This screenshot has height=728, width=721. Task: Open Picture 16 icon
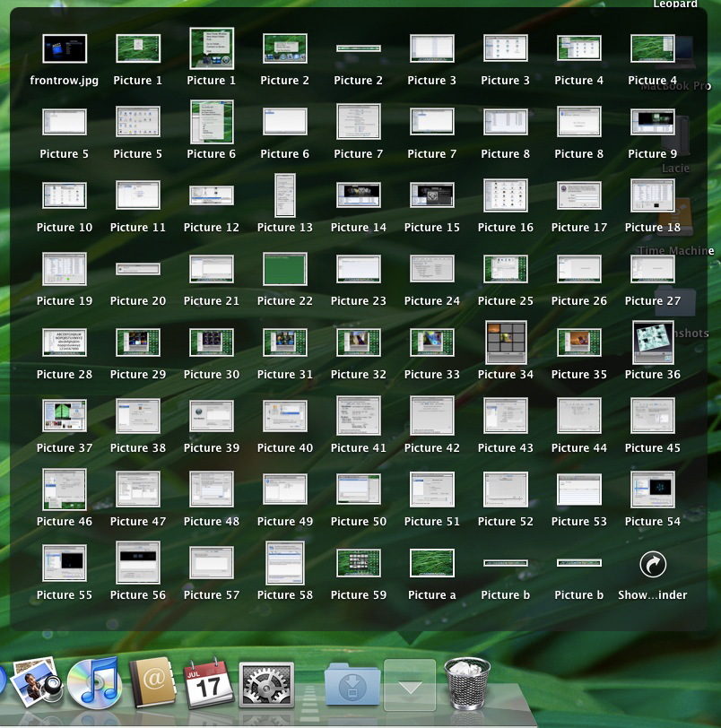(506, 195)
